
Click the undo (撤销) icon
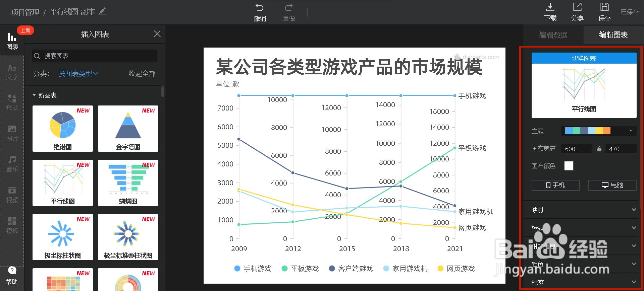(260, 7)
